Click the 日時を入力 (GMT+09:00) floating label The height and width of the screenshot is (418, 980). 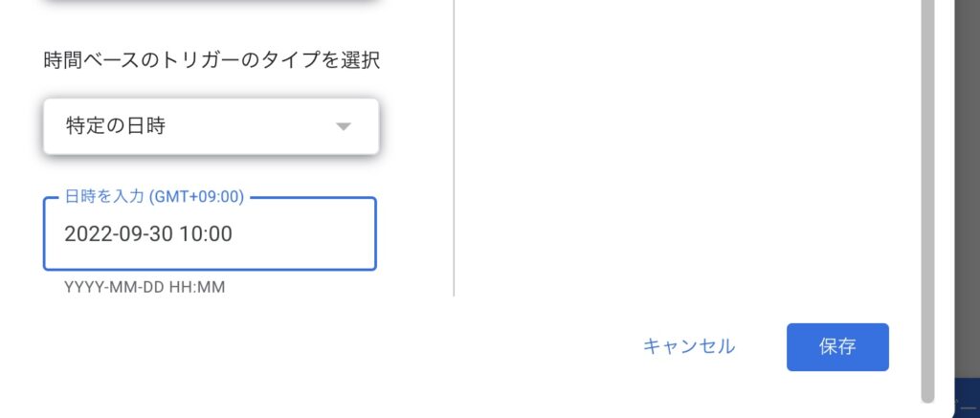click(153, 197)
